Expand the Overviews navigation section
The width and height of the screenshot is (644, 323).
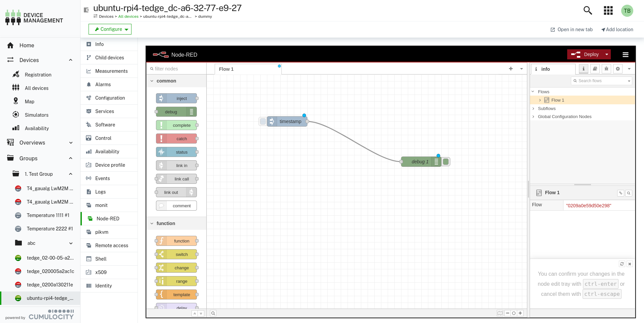(70, 143)
